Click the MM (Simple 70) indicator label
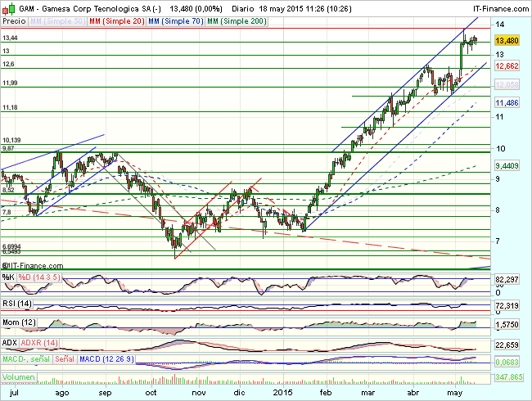This screenshot has height=401, width=532. point(176,21)
